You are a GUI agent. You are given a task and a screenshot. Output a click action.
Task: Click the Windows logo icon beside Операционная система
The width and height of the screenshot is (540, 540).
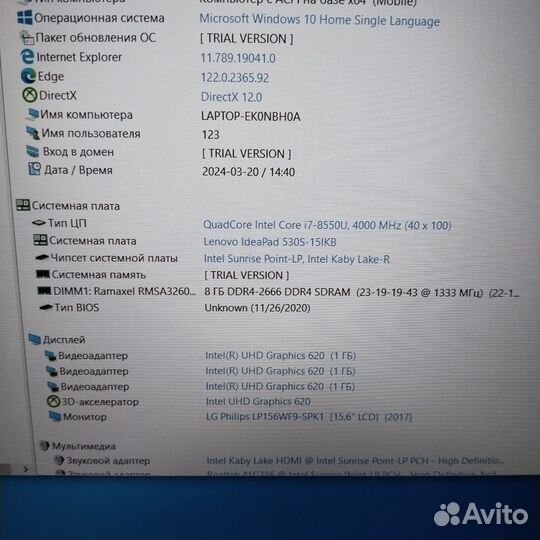(x=25, y=18)
